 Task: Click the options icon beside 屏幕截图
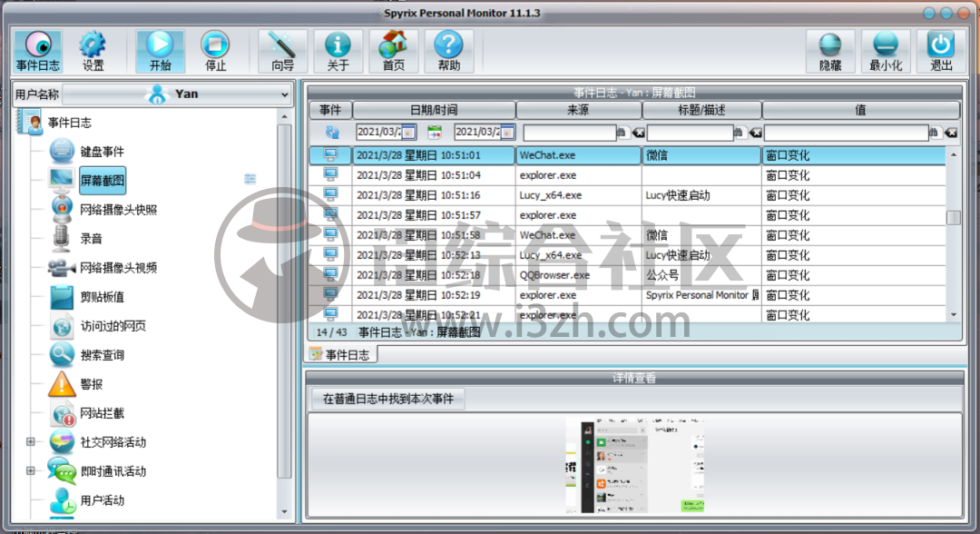point(250,180)
